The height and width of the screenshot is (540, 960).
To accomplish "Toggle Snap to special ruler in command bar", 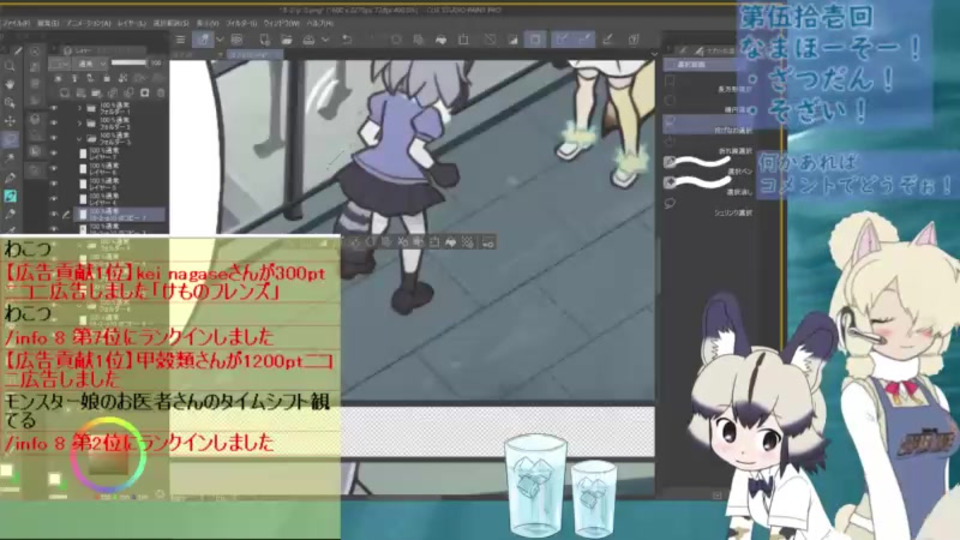I will tap(586, 40).
